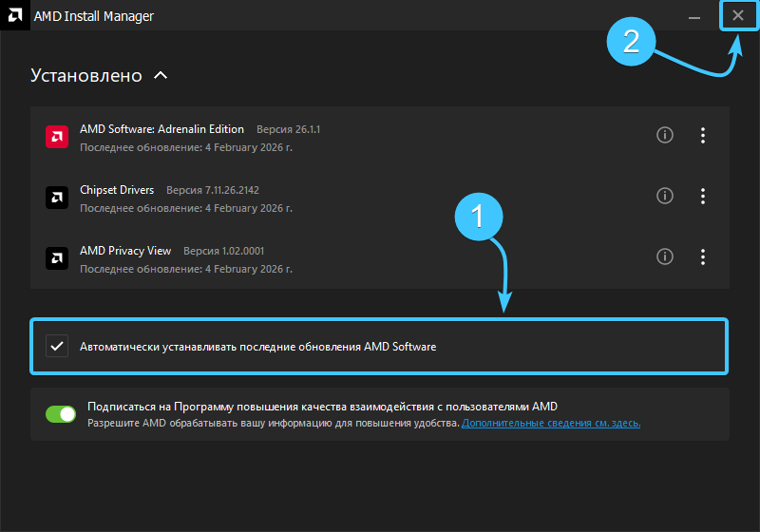Open info for Chipset Drivers

tap(665, 196)
